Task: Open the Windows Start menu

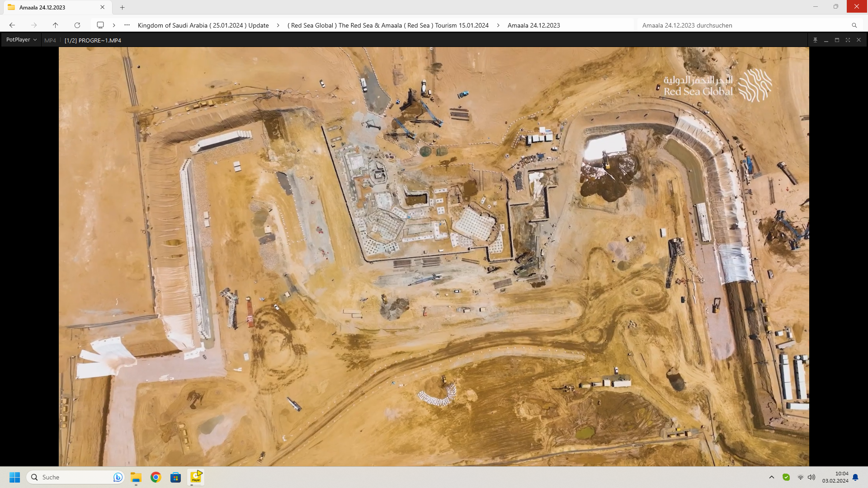Action: [x=15, y=477]
